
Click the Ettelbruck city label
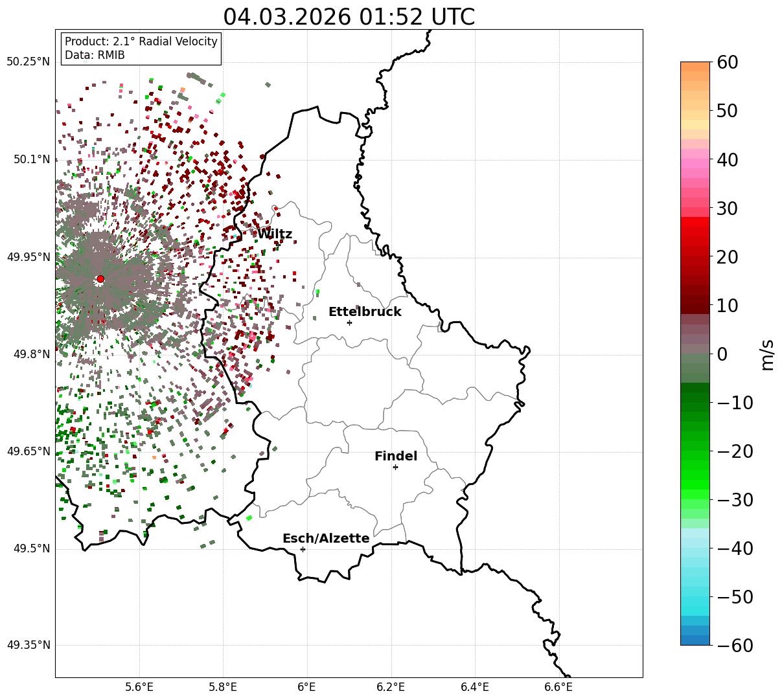[x=365, y=312]
